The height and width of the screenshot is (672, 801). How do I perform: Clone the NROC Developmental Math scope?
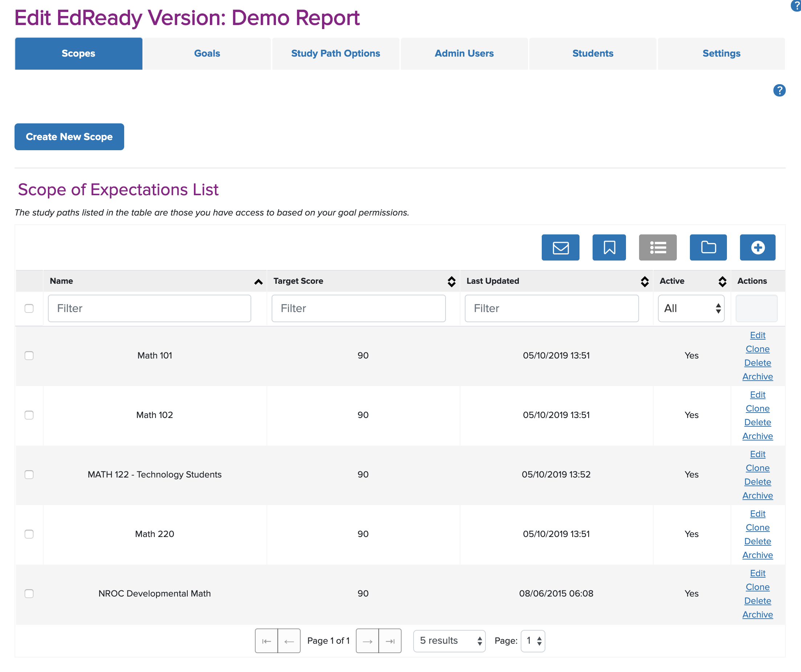pos(757,587)
